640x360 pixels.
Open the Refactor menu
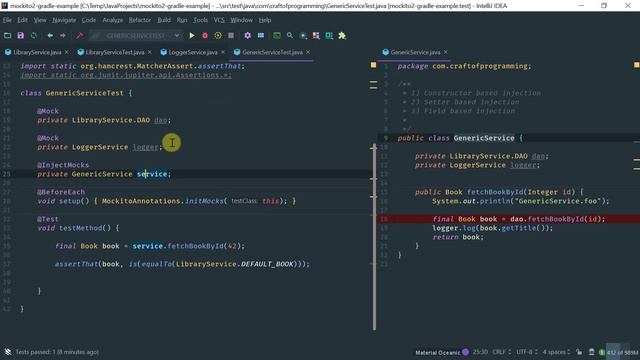(x=140, y=20)
